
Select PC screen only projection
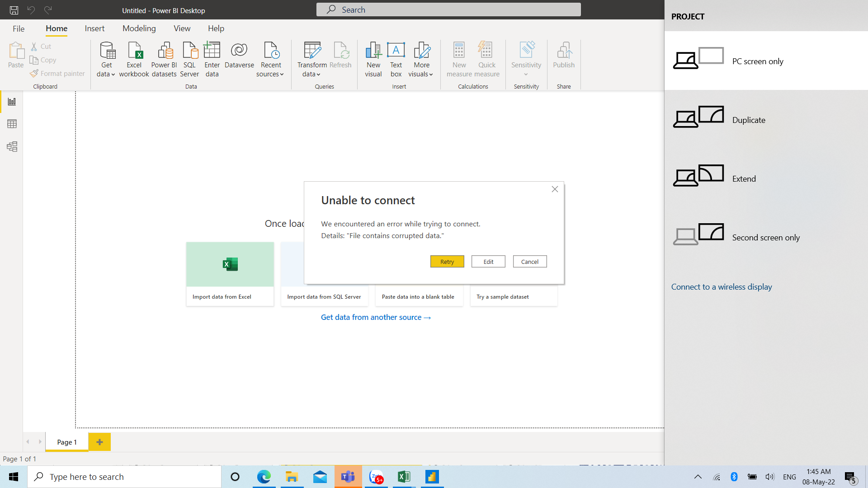[766, 61]
